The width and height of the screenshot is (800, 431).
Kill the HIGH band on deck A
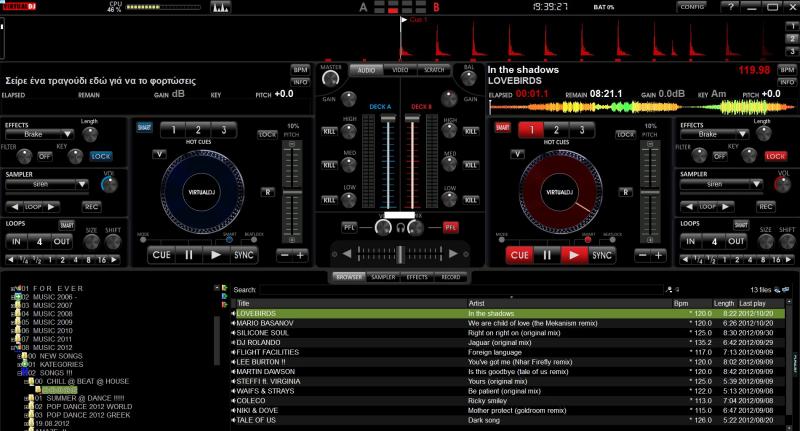[x=330, y=131]
